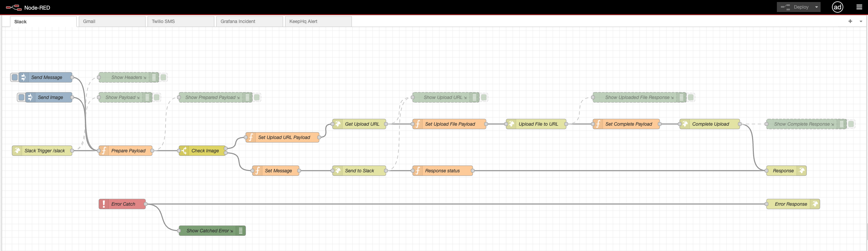Image resolution: width=868 pixels, height=251 pixels.
Task: Click the http response icon on Response node
Action: pyautogui.click(x=802, y=171)
